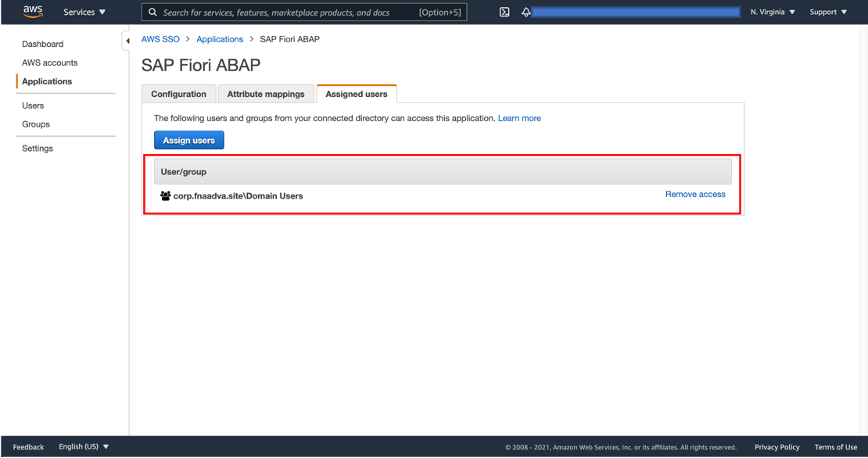Open the Privacy Policy link
The image size is (868, 458).
(x=777, y=447)
